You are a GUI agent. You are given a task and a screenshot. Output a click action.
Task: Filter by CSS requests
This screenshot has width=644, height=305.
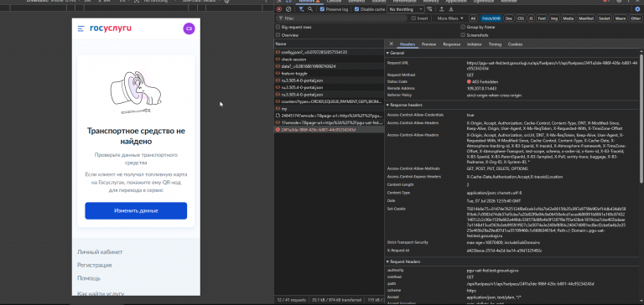pyautogui.click(x=521, y=18)
